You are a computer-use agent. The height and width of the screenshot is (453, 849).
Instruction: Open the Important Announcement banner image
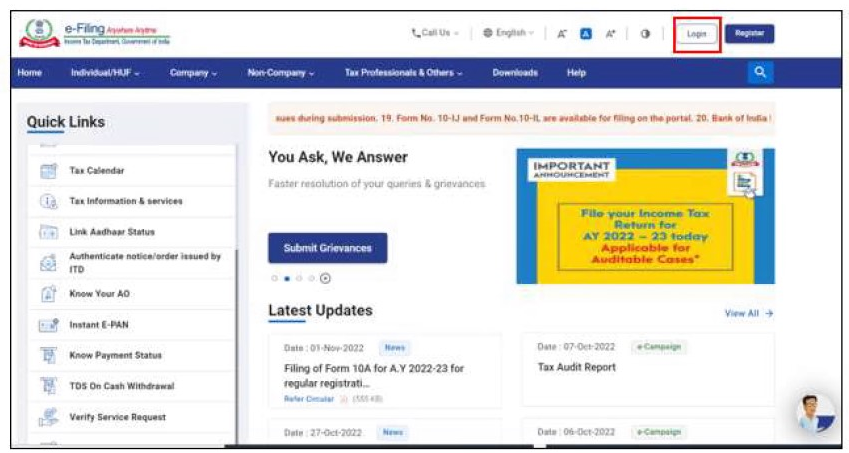[645, 216]
